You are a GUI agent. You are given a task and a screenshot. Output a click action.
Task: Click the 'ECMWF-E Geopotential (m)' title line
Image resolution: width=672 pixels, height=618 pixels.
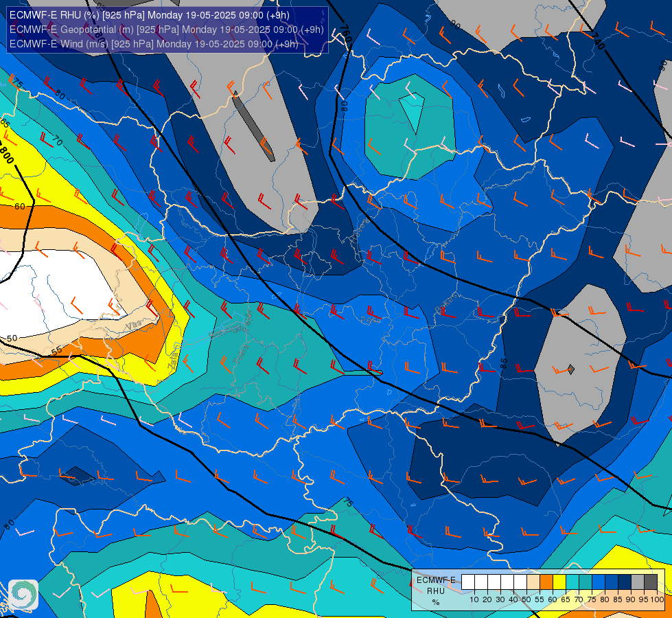tap(166, 30)
